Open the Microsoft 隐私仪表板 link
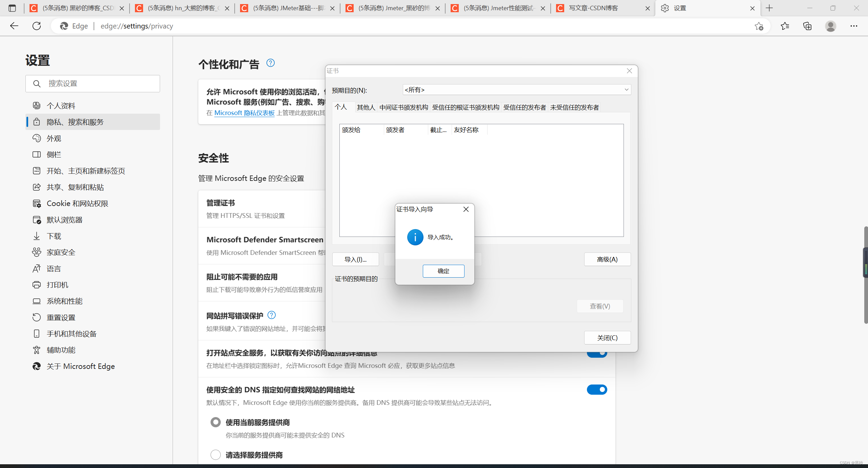The height and width of the screenshot is (468, 868). coord(244,113)
